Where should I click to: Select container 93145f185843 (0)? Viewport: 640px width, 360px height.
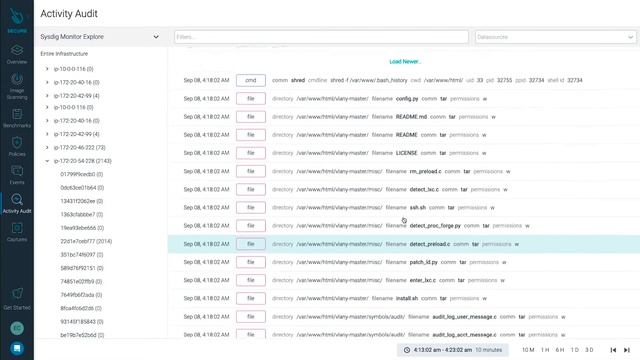82,322
